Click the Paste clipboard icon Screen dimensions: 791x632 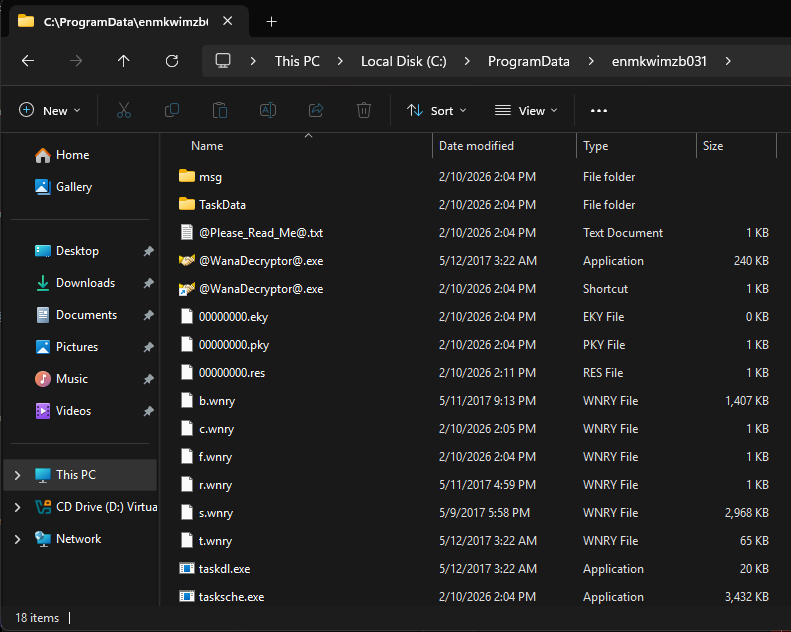(x=220, y=110)
